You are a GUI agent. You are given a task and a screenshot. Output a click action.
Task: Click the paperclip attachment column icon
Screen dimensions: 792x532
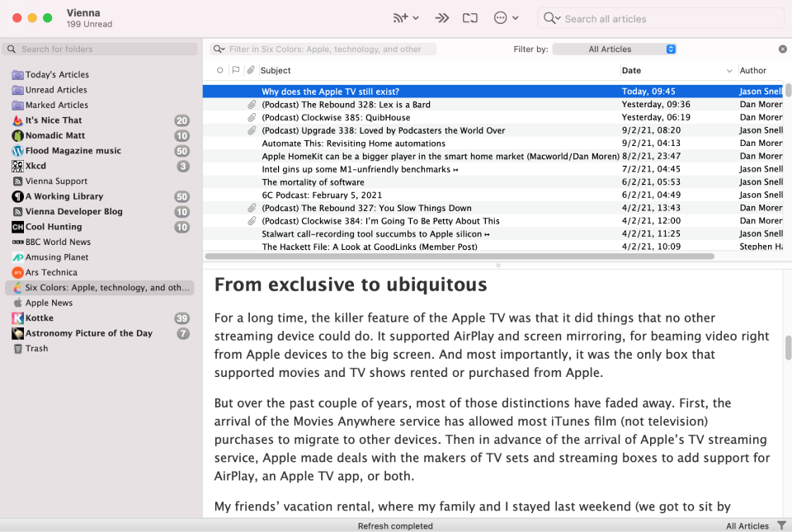pyautogui.click(x=250, y=70)
